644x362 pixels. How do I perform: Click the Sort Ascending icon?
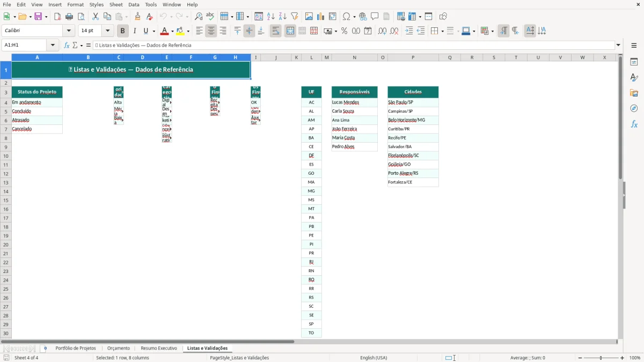[x=271, y=17]
